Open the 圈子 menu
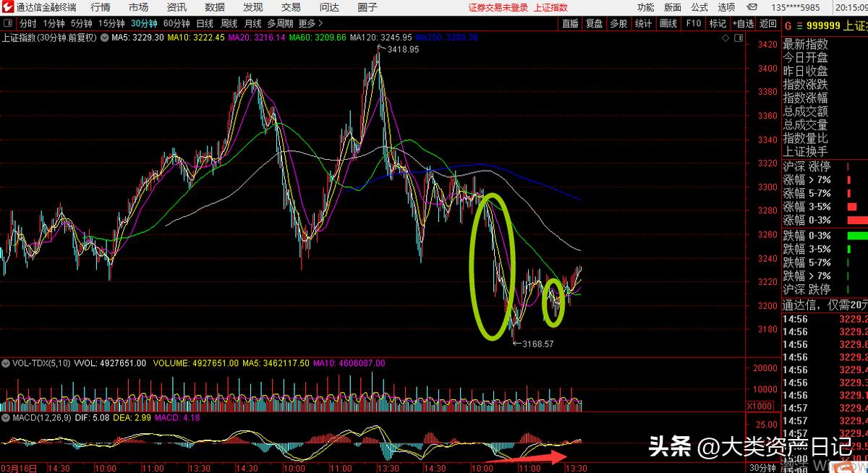Screen dimensions: 868x473 coord(367,7)
